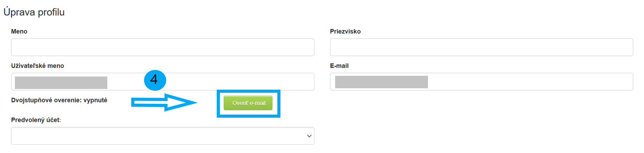
Task: Click the Dvojstupňové overenie status text
Action: tap(59, 100)
